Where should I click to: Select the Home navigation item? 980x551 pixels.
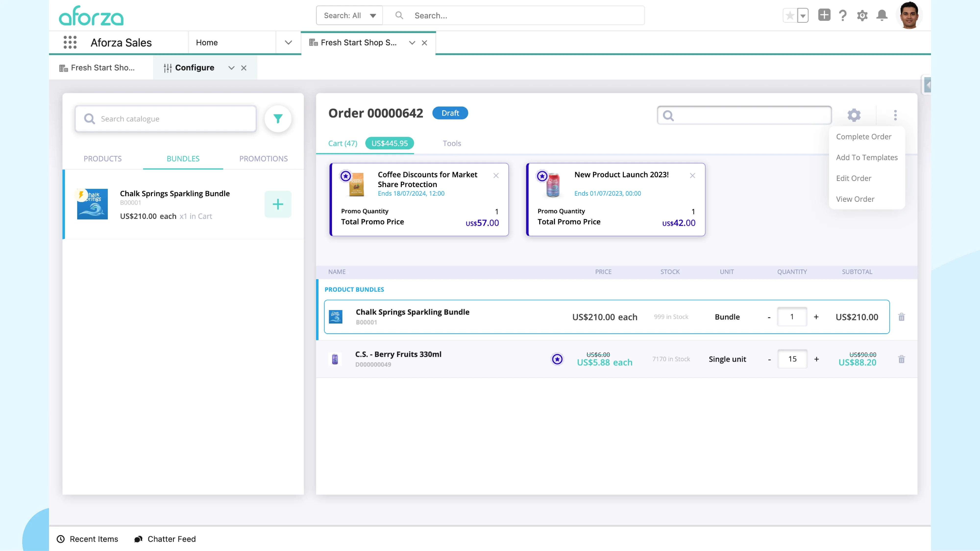click(x=207, y=43)
